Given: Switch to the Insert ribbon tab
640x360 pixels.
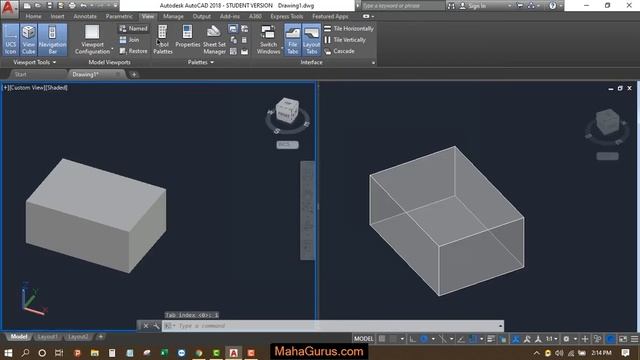Looking at the screenshot, I should click(x=58, y=16).
